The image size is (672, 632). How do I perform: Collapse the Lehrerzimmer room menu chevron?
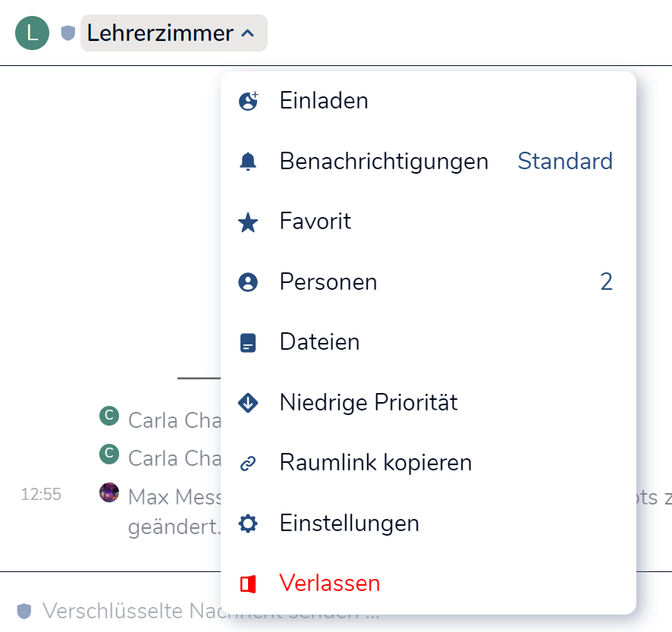[x=247, y=33]
